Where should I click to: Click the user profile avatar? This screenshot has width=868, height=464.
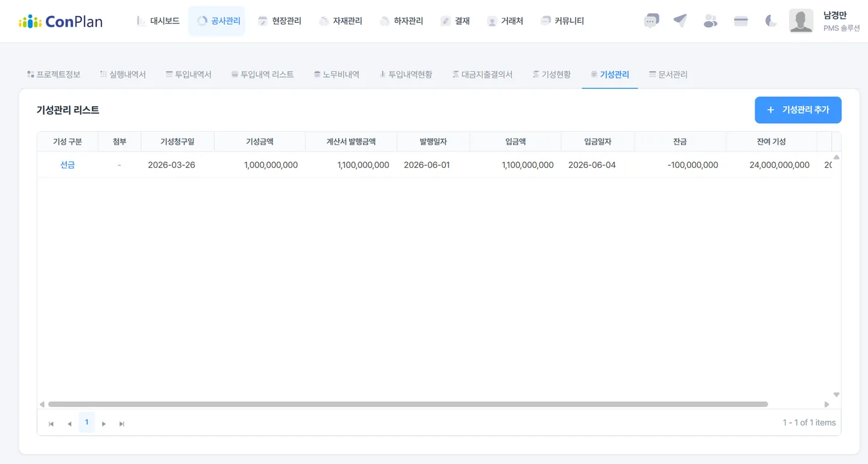click(801, 21)
